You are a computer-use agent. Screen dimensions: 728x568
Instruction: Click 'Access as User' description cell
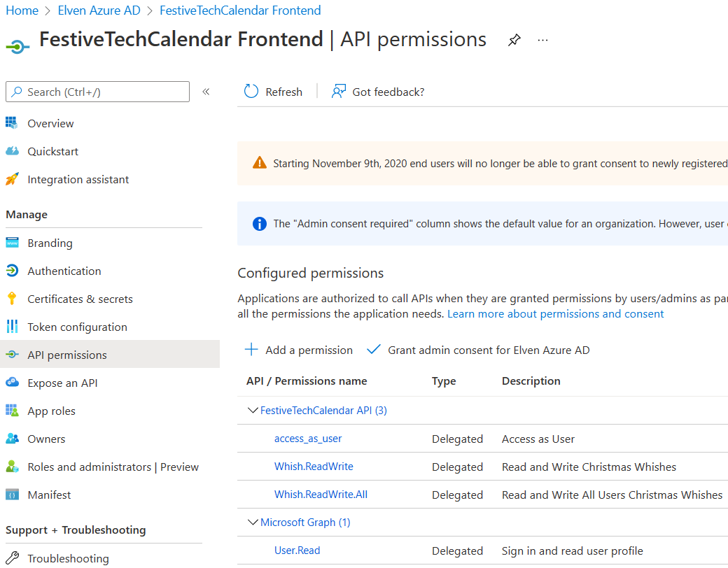click(x=538, y=439)
